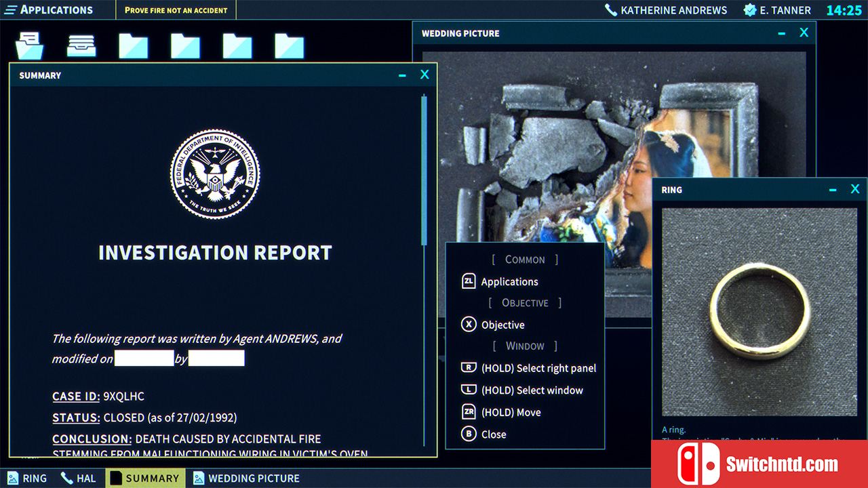Click the 'A ring.' caption text
Image resolution: width=868 pixels, height=488 pixels.
(674, 430)
